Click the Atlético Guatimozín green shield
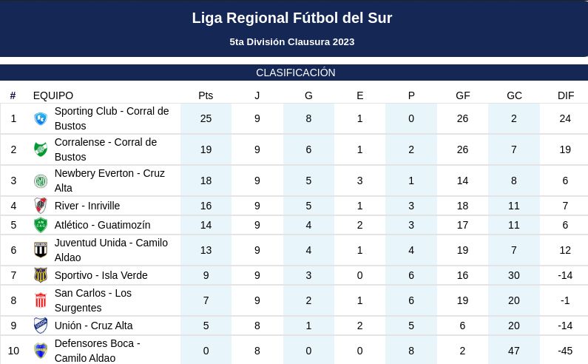Image resolution: width=588 pixels, height=364 pixels. 41,225
